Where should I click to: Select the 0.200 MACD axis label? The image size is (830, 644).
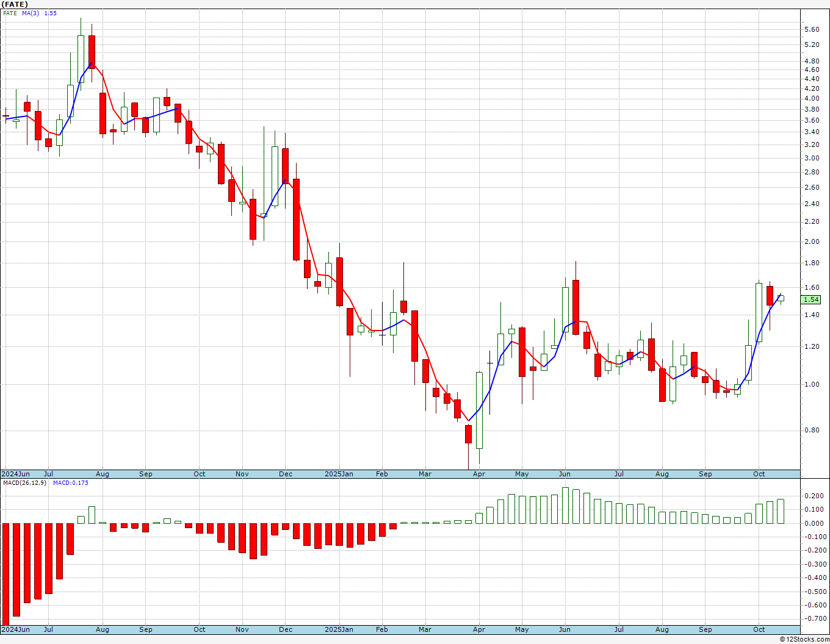coord(813,496)
